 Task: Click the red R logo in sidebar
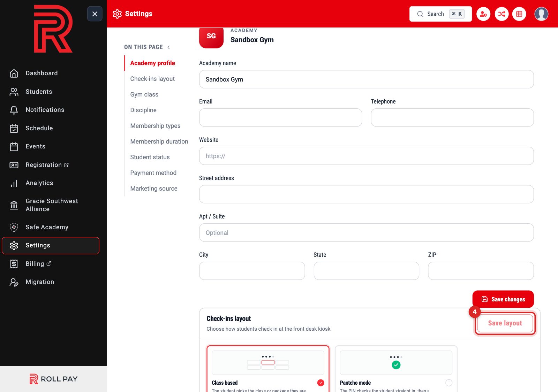pos(53,29)
